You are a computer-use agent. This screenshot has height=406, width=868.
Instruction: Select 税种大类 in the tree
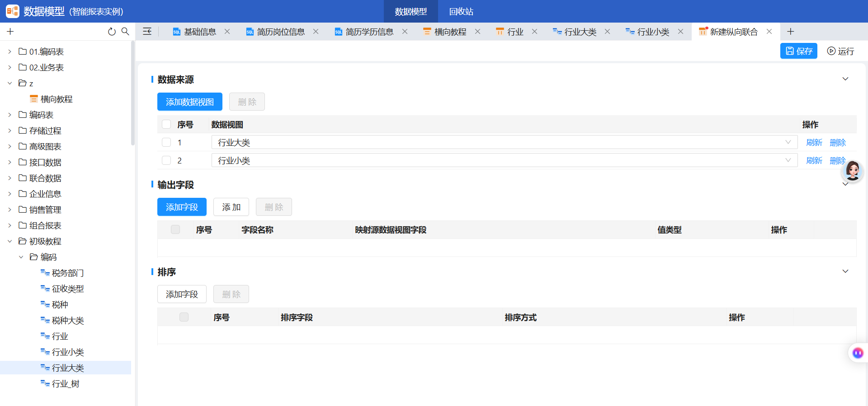tap(68, 320)
